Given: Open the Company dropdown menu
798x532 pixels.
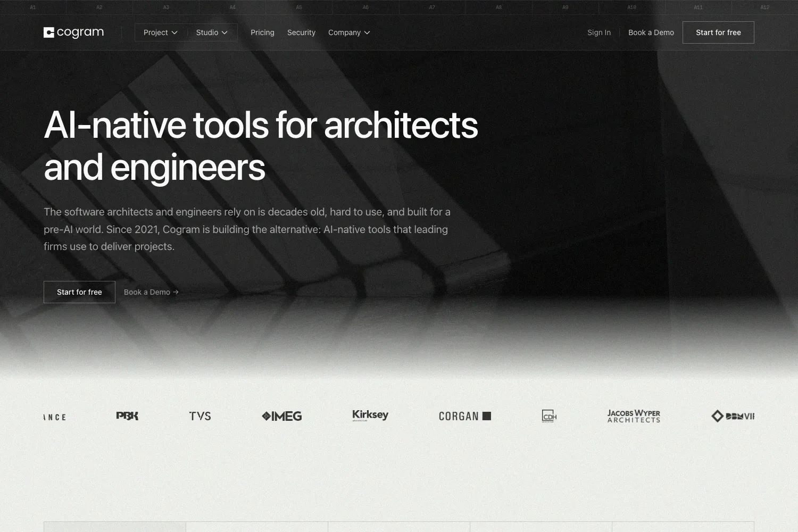Looking at the screenshot, I should point(349,32).
